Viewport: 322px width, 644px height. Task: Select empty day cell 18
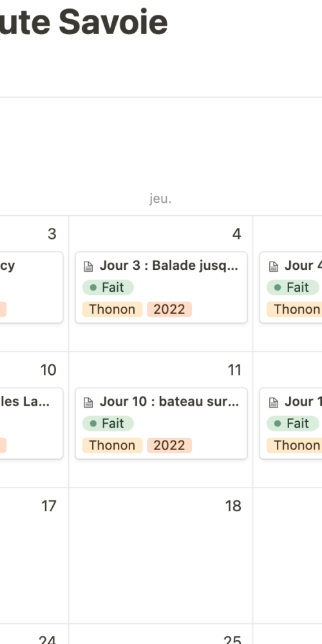(161, 556)
